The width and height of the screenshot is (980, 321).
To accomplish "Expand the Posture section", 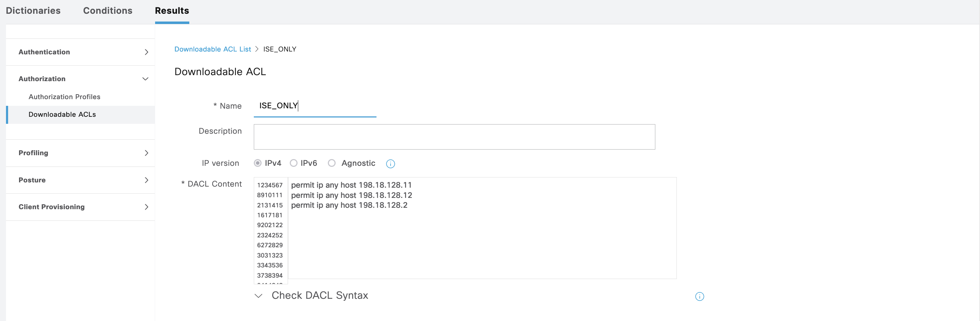I will (146, 180).
